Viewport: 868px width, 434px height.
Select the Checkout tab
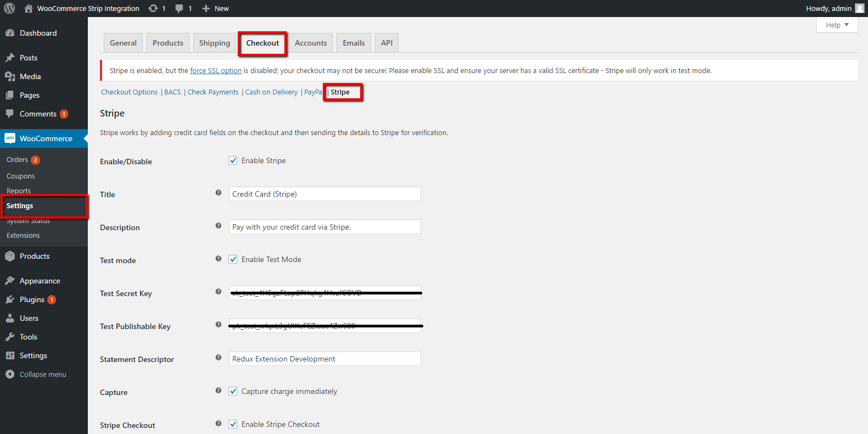click(262, 43)
